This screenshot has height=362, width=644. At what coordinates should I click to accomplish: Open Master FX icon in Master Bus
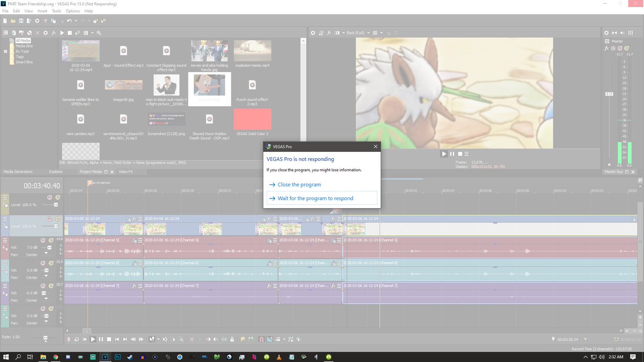(607, 48)
